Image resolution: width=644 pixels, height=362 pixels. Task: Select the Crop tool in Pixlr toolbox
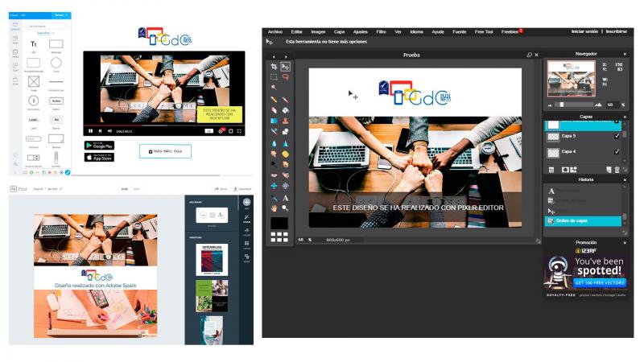[274, 66]
